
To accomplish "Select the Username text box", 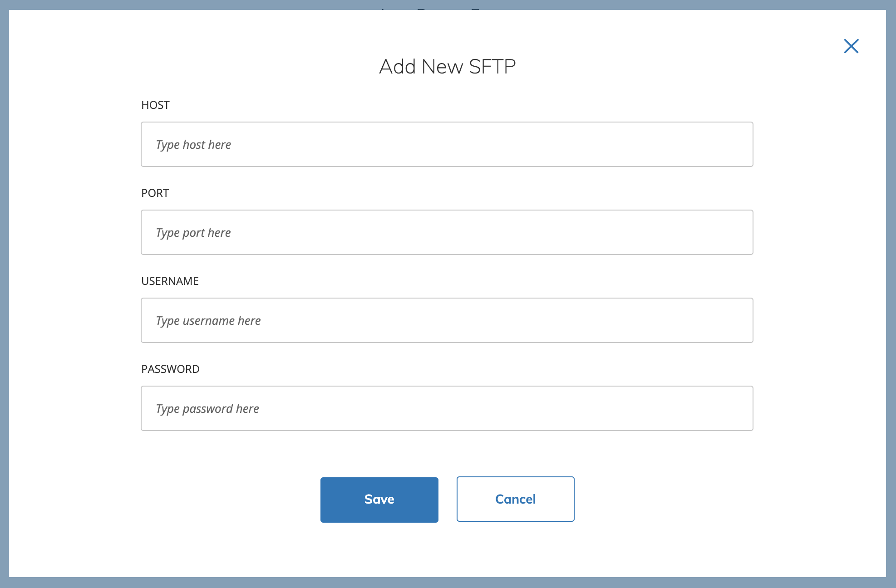I will point(447,320).
